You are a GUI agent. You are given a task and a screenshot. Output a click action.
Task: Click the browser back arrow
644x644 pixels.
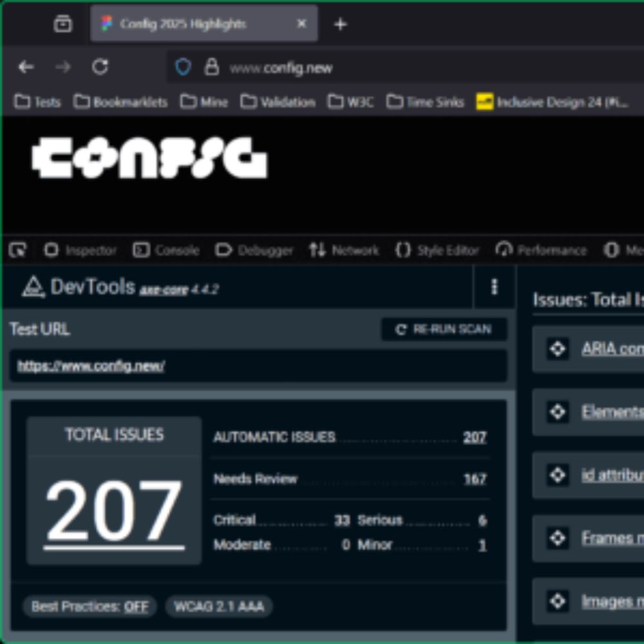[x=26, y=67]
